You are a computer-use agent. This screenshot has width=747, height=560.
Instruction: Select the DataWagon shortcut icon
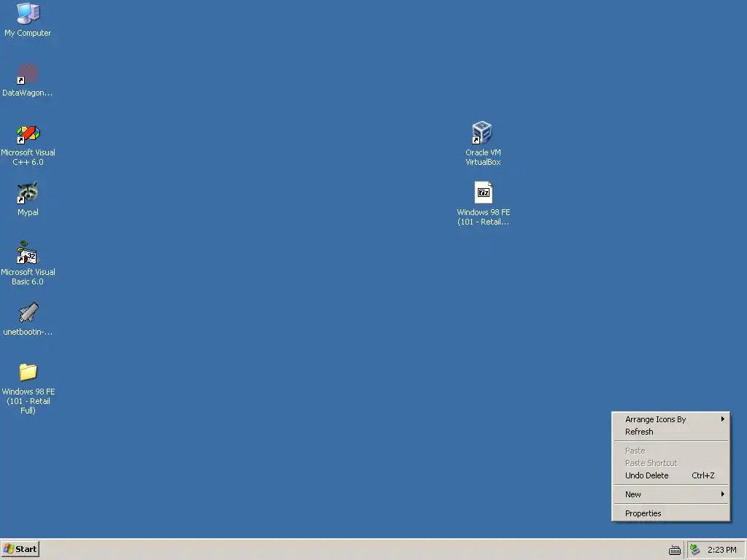28,74
